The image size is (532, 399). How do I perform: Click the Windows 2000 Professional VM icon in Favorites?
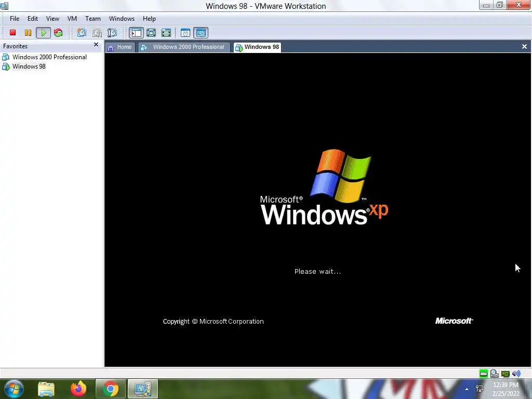point(6,57)
